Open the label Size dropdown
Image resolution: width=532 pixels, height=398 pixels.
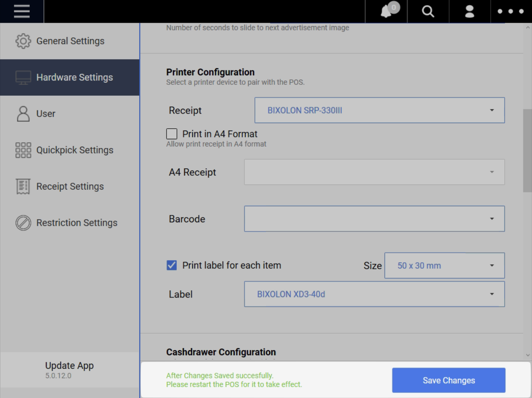click(444, 265)
